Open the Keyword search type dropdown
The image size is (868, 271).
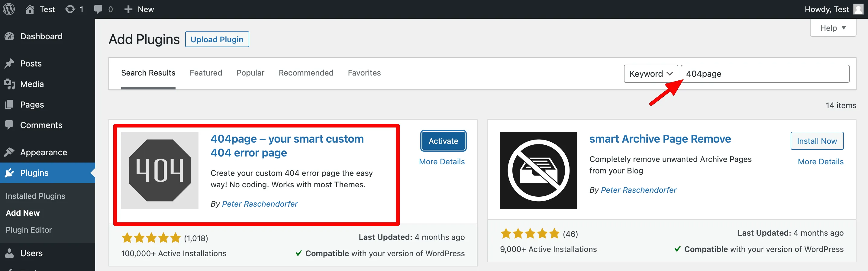(651, 74)
